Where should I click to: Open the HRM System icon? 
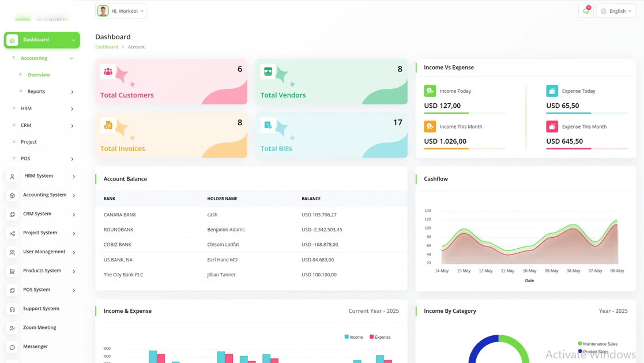(x=13, y=176)
